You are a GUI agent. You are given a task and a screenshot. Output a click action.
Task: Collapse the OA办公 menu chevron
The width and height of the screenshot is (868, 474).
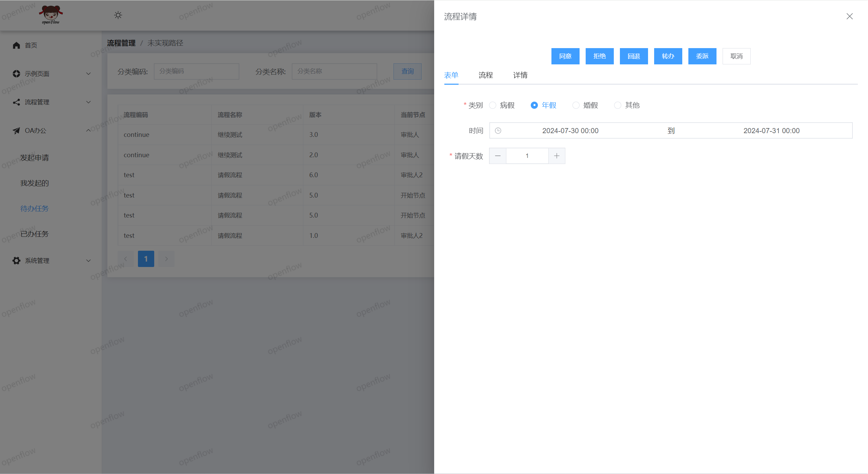[x=88, y=130]
